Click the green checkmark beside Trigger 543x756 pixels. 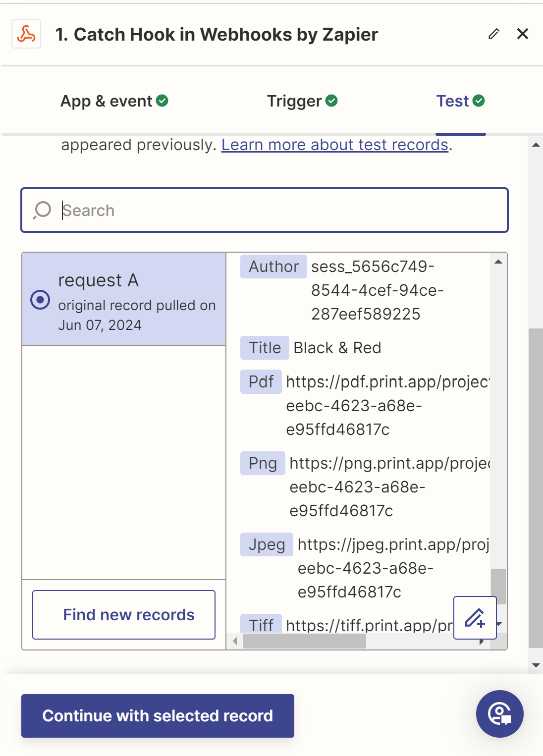(x=331, y=101)
